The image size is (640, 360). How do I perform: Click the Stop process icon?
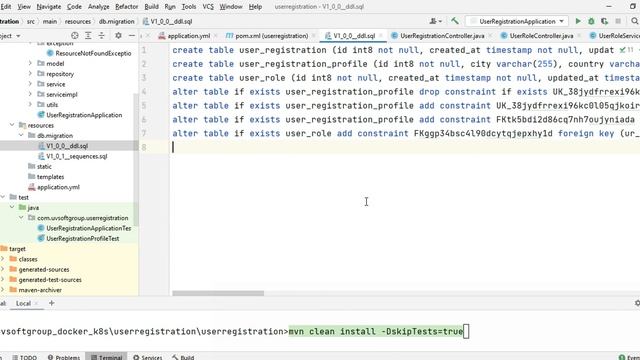pyautogui.click(x=618, y=21)
